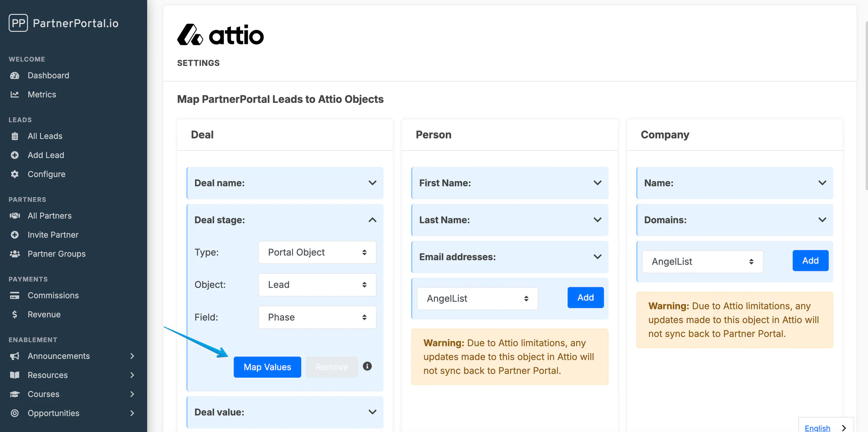Image resolution: width=868 pixels, height=432 pixels.
Task: Select Add Lead in sidebar
Action: (46, 155)
